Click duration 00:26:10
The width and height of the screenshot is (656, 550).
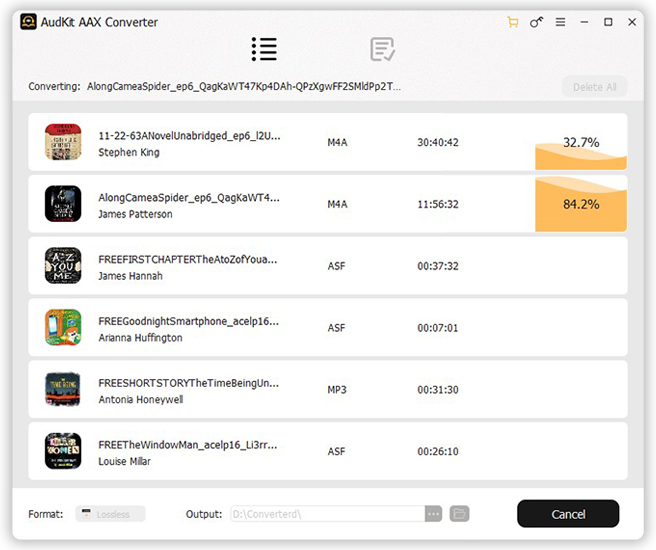click(x=438, y=452)
